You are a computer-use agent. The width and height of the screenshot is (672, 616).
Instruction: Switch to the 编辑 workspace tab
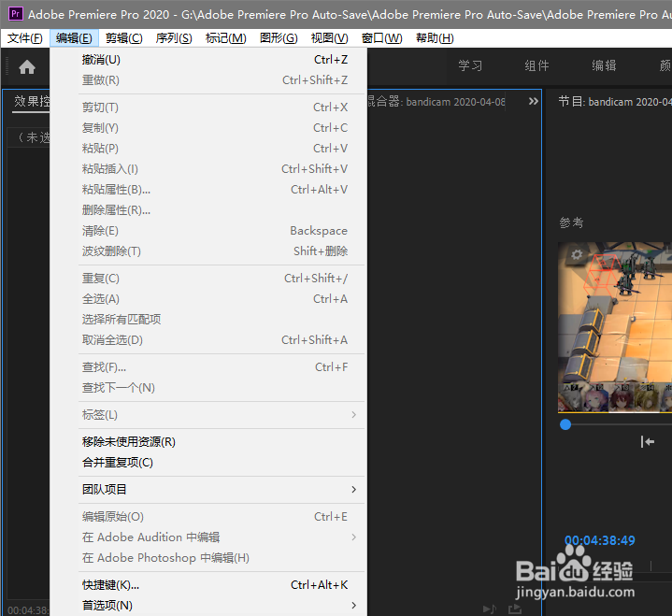(x=604, y=65)
